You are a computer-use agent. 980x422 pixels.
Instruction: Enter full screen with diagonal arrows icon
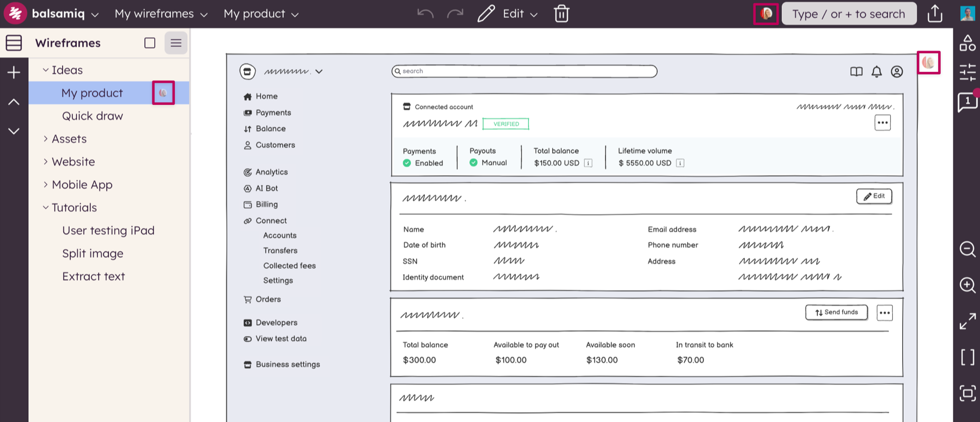point(967,321)
